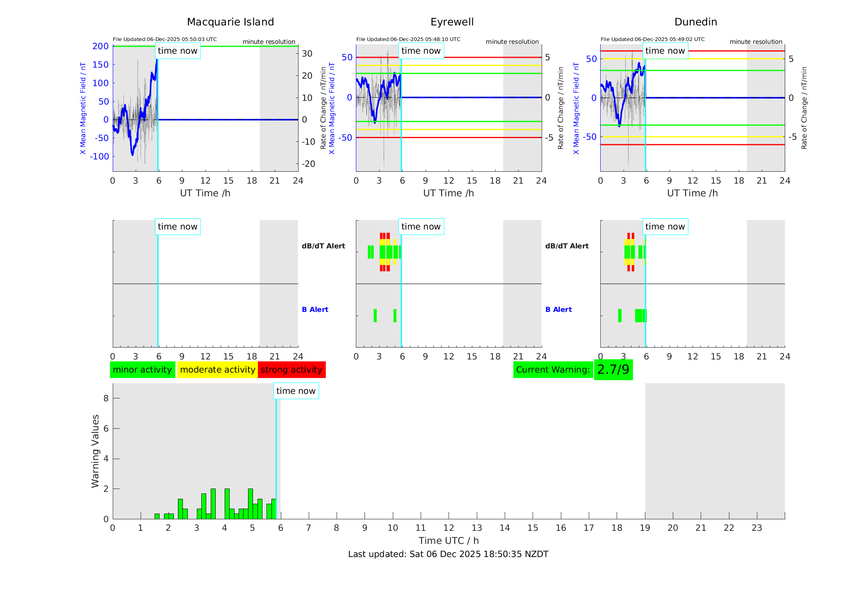This screenshot has width=868, height=589.
Task: Click time now marker on Eyrewell field plot
Action: pyautogui.click(x=421, y=51)
